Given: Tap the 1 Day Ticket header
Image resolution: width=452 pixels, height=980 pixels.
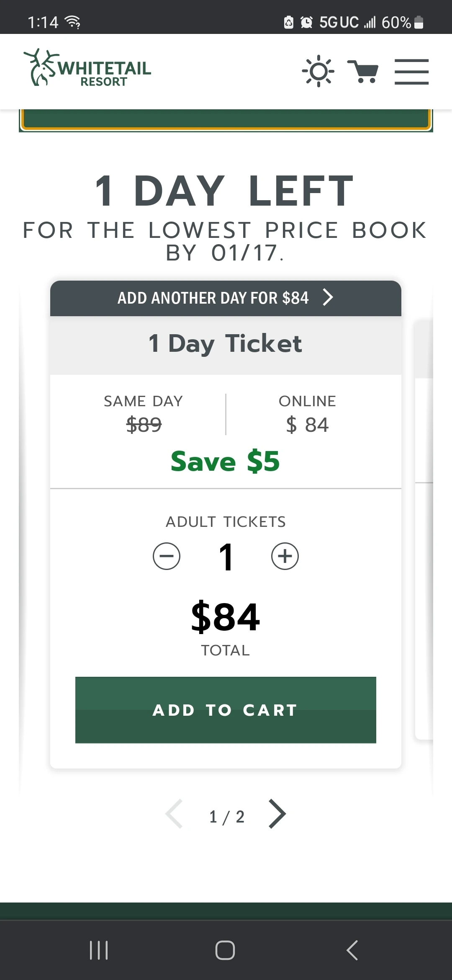Looking at the screenshot, I should (x=226, y=344).
